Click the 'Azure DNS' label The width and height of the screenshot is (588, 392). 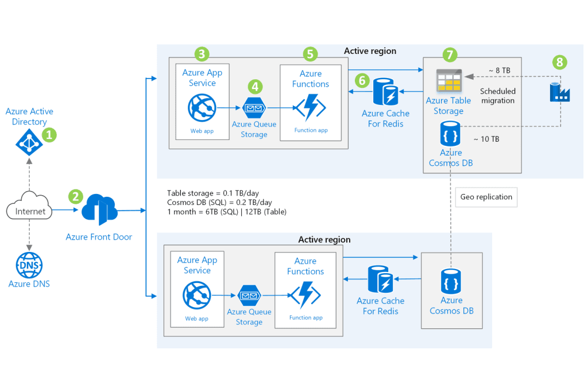click(29, 284)
